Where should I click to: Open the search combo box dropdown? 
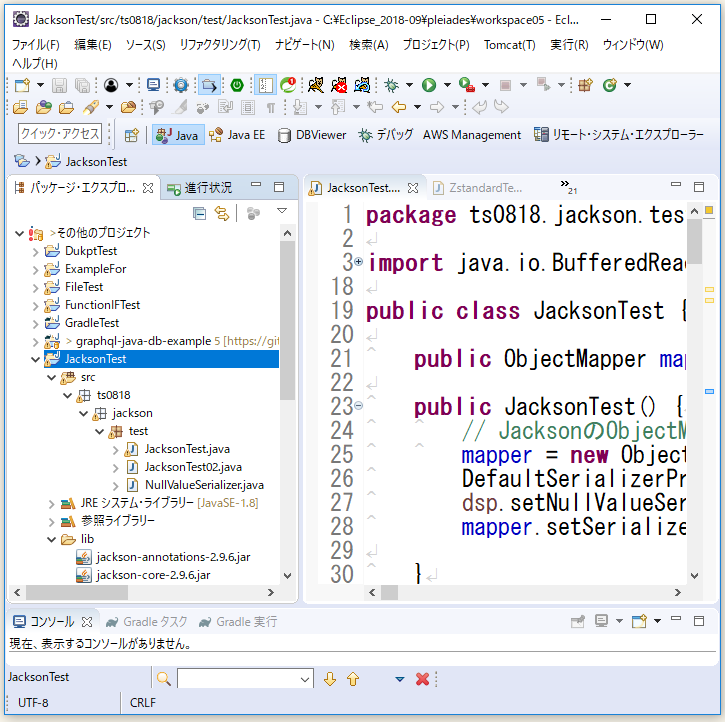[x=305, y=679]
